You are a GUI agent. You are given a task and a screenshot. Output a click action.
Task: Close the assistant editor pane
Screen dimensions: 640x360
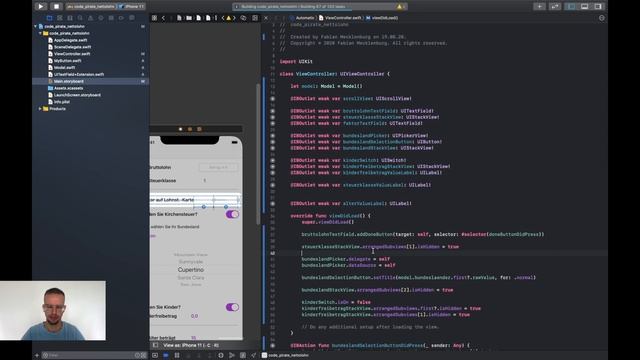[266, 18]
